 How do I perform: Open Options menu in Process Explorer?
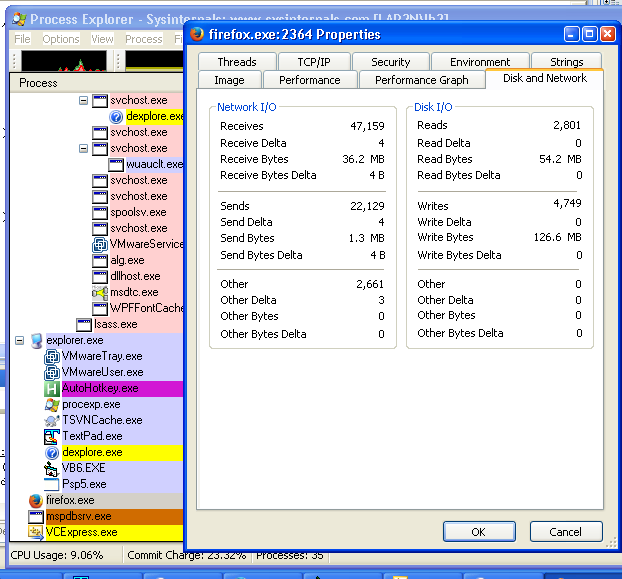click(61, 39)
